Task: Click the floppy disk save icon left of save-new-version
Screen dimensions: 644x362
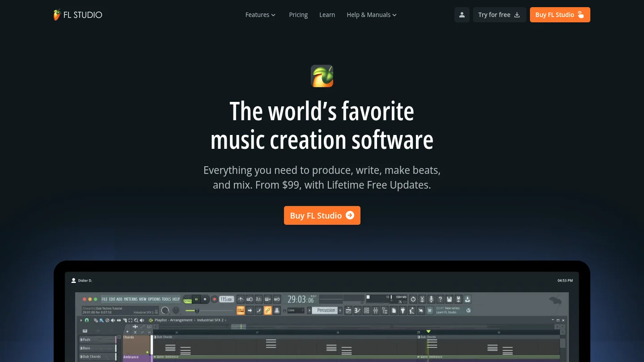Action: click(449, 299)
